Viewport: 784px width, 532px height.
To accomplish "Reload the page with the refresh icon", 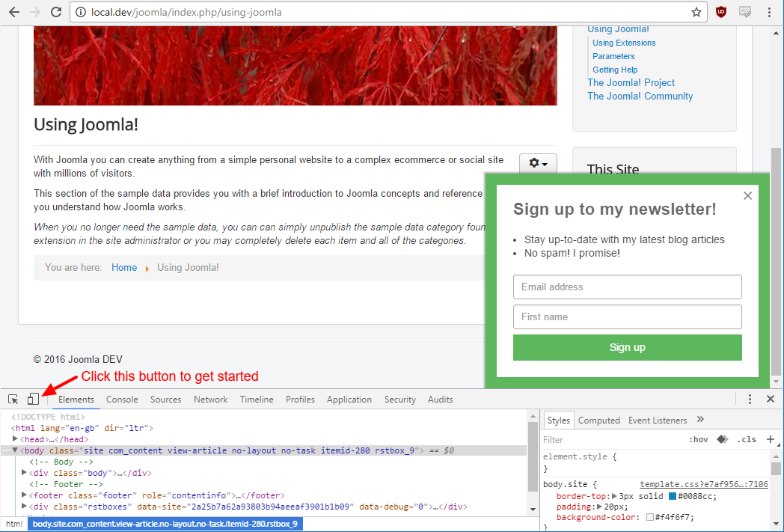I will 56,12.
